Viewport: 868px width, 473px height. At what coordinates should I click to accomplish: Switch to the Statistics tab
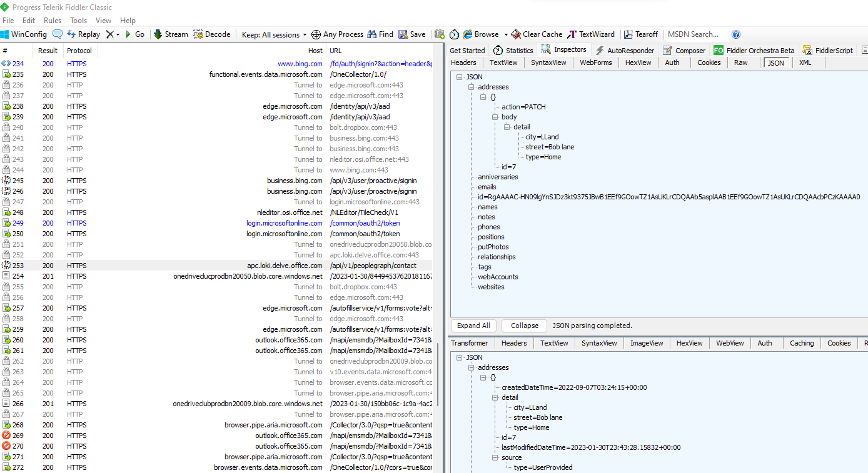click(513, 51)
